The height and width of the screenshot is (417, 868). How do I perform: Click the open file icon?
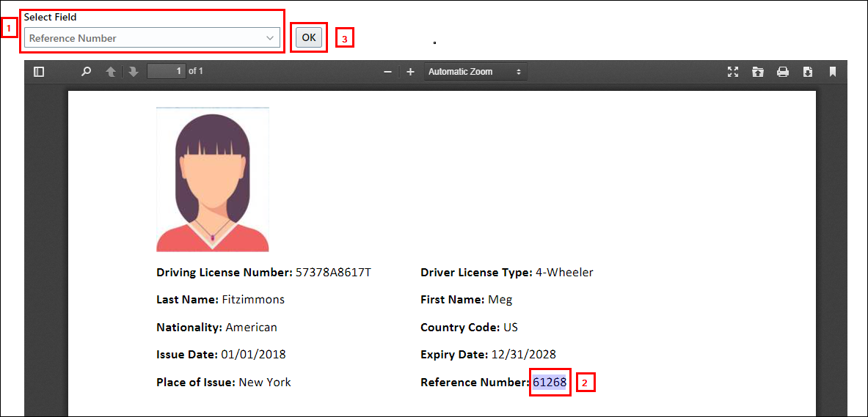(x=757, y=72)
